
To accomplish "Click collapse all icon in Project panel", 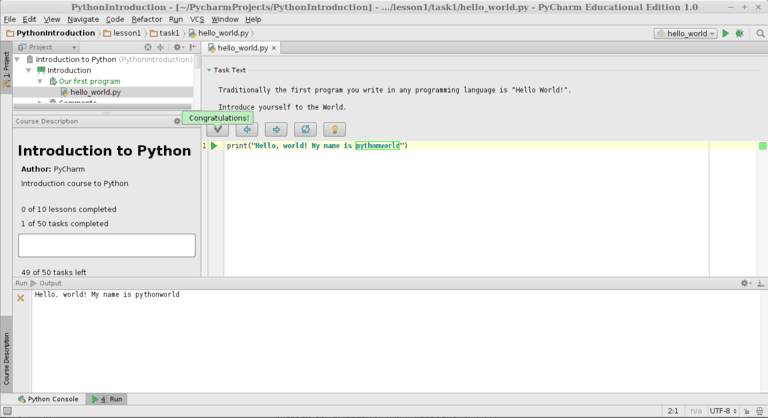I will (x=160, y=47).
